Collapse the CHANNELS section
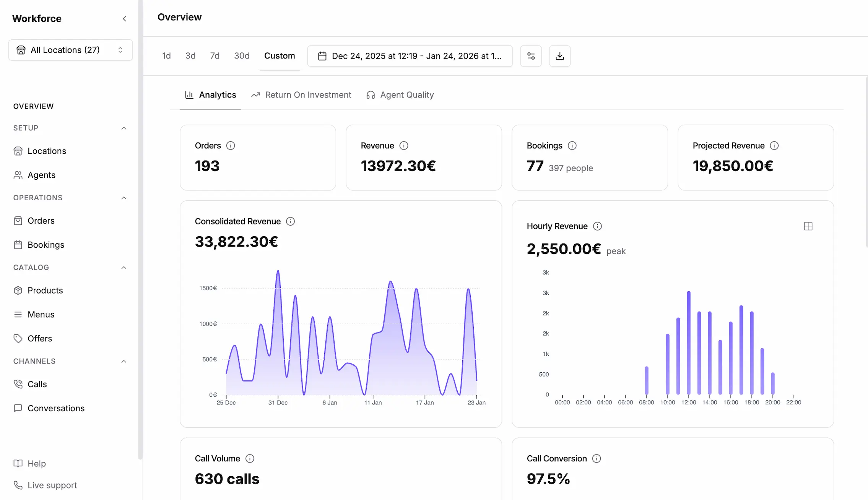Image resolution: width=868 pixels, height=500 pixels. 123,361
